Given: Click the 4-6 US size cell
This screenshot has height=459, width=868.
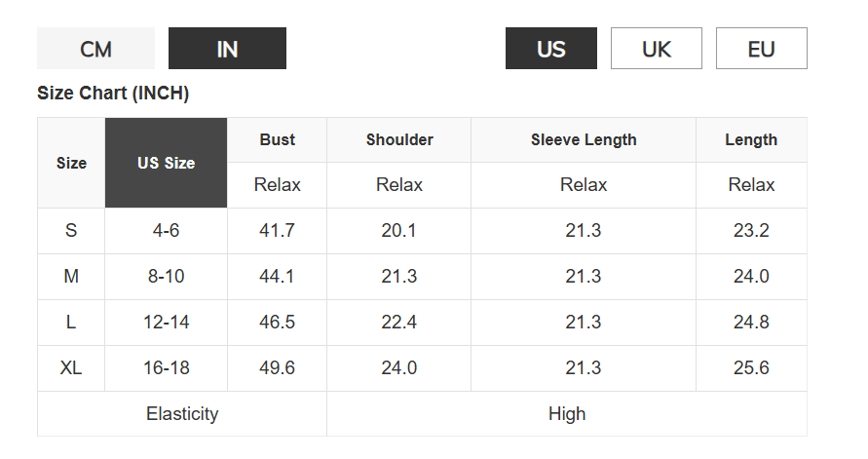Looking at the screenshot, I should tap(166, 231).
